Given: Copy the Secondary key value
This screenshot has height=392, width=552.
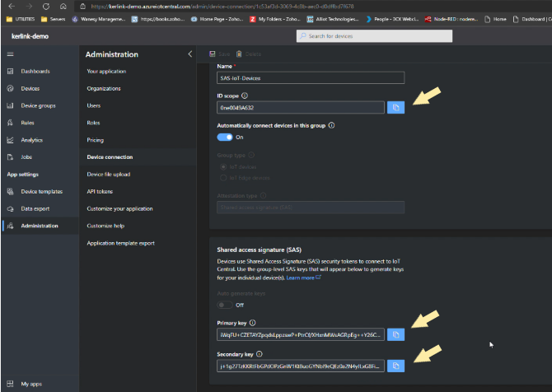Looking at the screenshot, I should coord(395,365).
